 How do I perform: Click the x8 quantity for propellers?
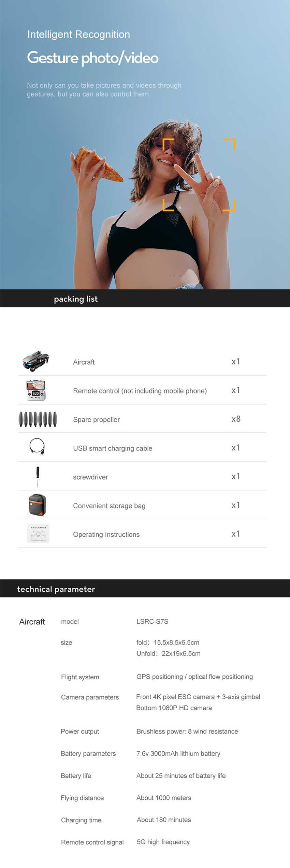(x=236, y=419)
